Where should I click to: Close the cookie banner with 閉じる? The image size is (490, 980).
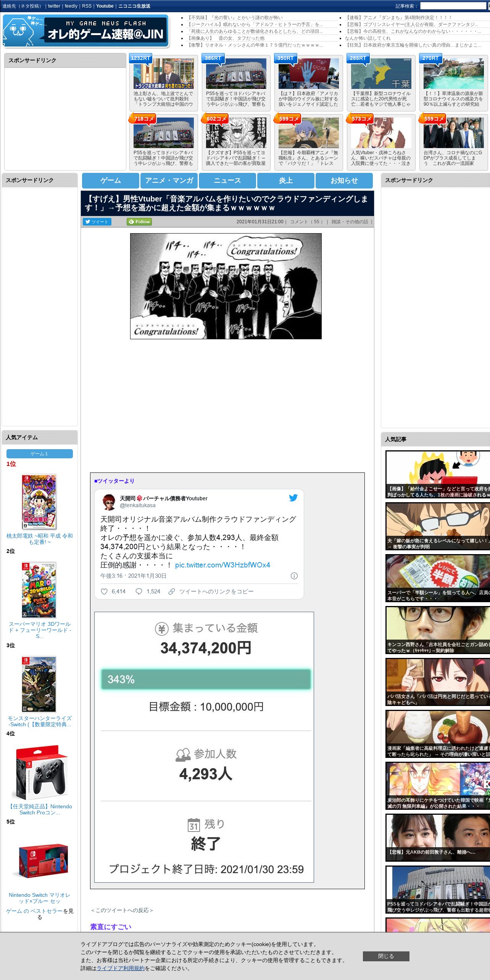point(386,956)
